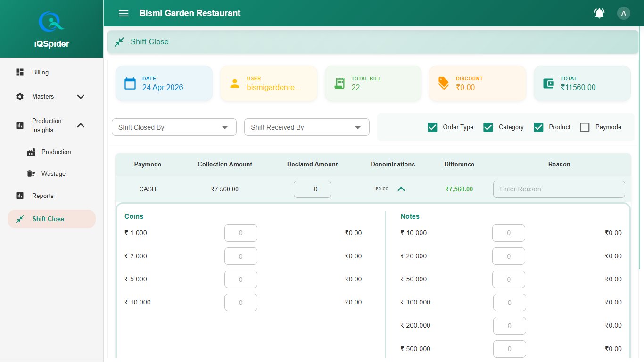Click the receipt icon on Total Bill card
Viewport: 644px width, 362px height.
[339, 83]
